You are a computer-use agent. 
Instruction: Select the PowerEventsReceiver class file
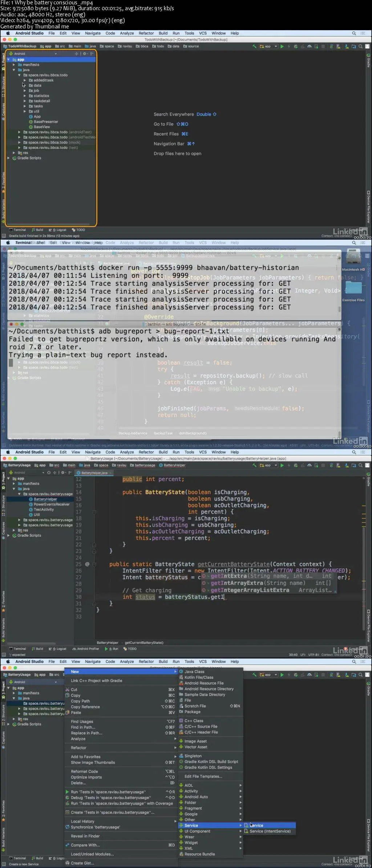(51, 504)
